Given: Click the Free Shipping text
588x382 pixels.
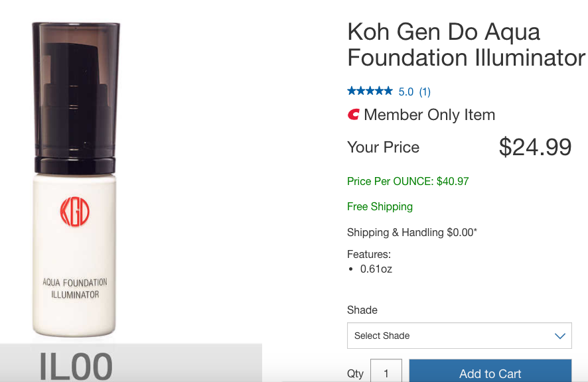Looking at the screenshot, I should pyautogui.click(x=380, y=206).
